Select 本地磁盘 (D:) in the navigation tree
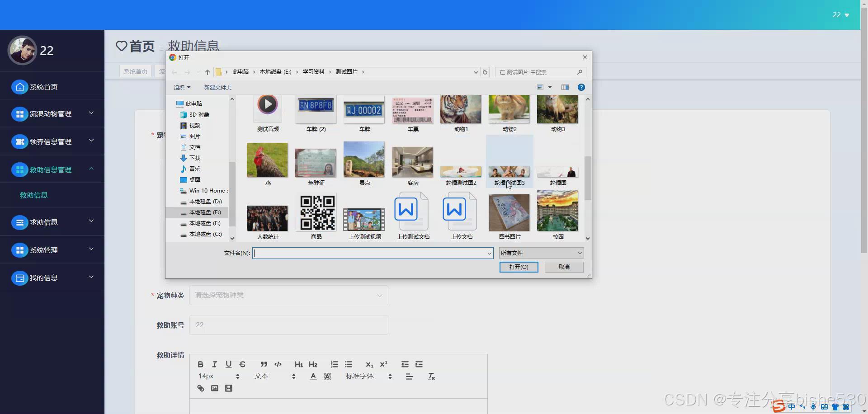This screenshot has height=414, width=868. pos(205,202)
